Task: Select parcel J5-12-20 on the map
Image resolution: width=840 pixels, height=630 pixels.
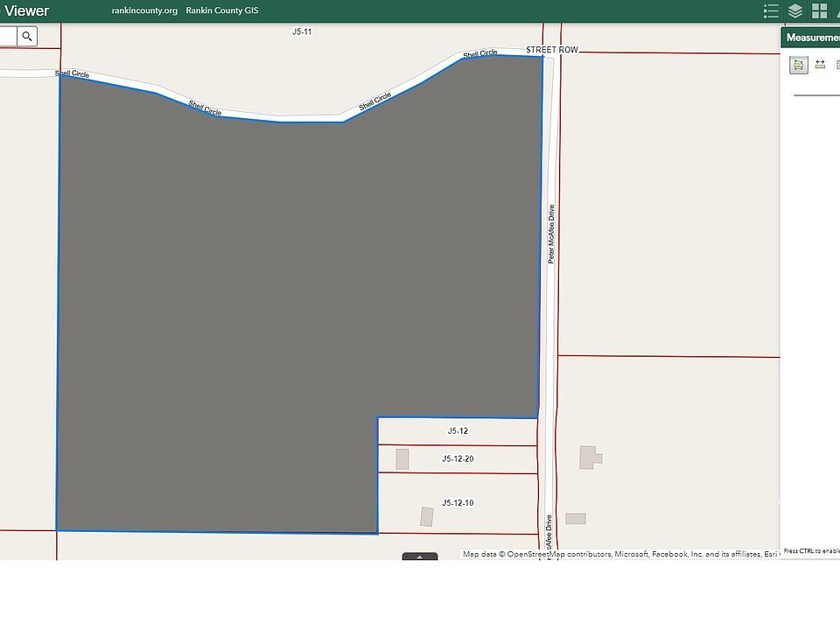Action: [458, 459]
